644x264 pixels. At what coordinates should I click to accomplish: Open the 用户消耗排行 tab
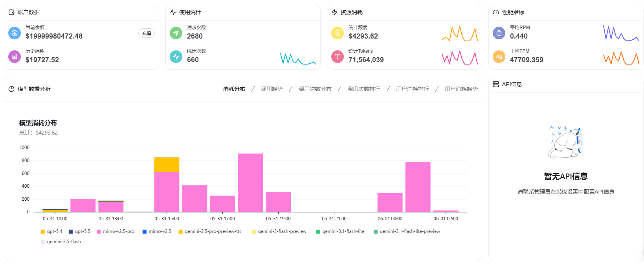pos(413,89)
